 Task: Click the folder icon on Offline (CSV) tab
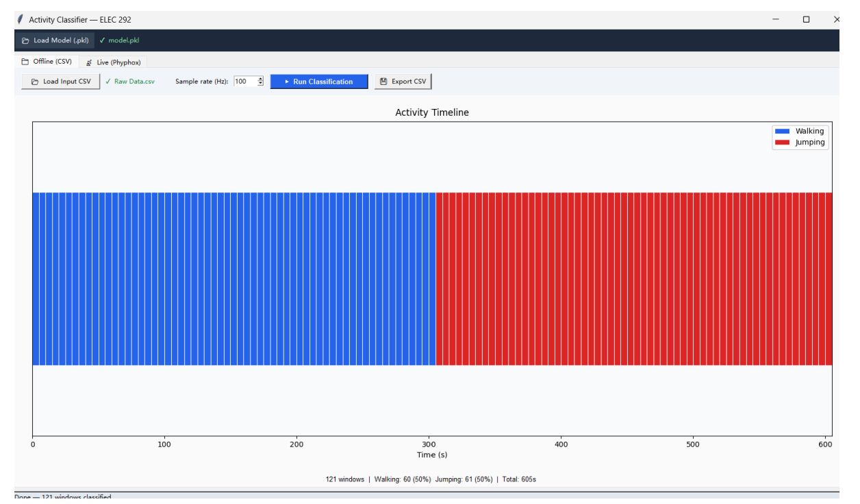pos(25,62)
